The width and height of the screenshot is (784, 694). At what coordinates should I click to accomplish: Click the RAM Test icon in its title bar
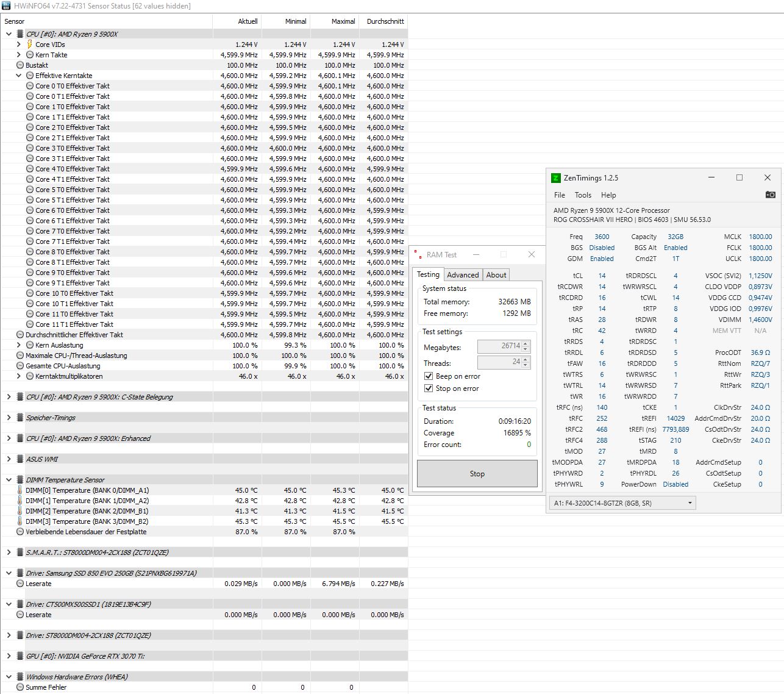tap(417, 254)
